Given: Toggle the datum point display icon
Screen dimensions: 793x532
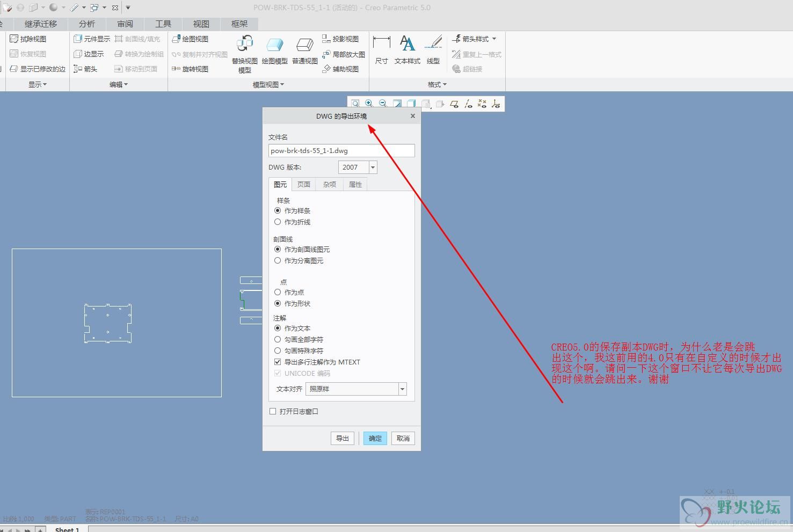Looking at the screenshot, I should (482, 104).
